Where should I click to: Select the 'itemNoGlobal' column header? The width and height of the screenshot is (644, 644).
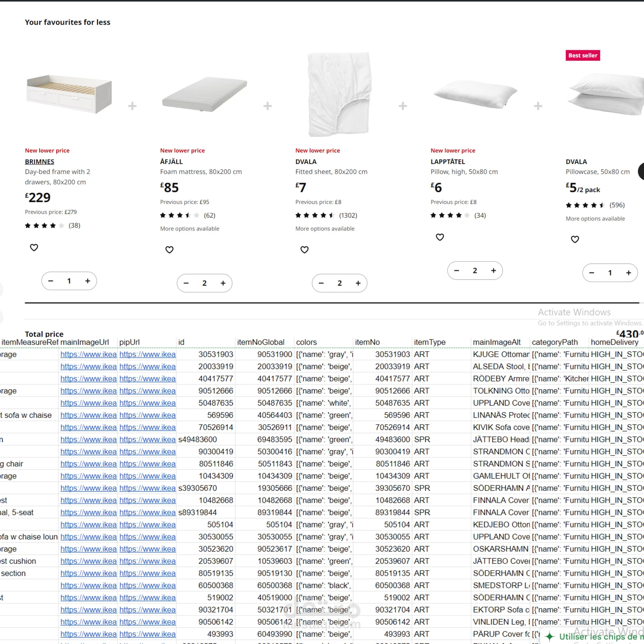point(265,342)
